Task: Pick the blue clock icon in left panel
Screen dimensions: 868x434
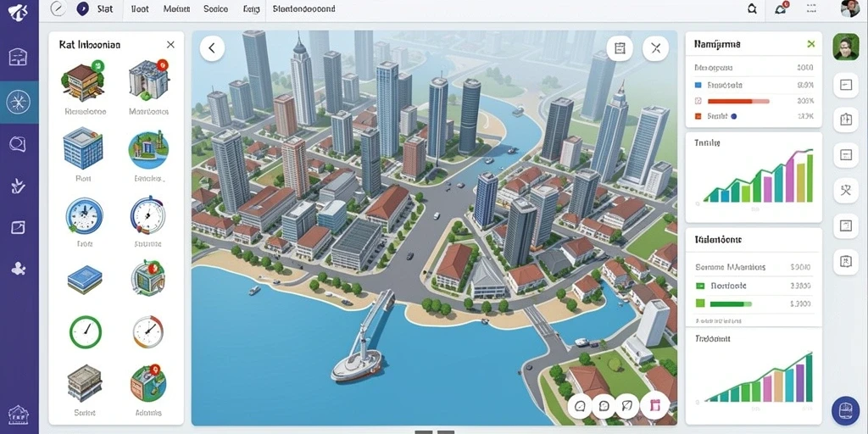Action: coord(84,214)
